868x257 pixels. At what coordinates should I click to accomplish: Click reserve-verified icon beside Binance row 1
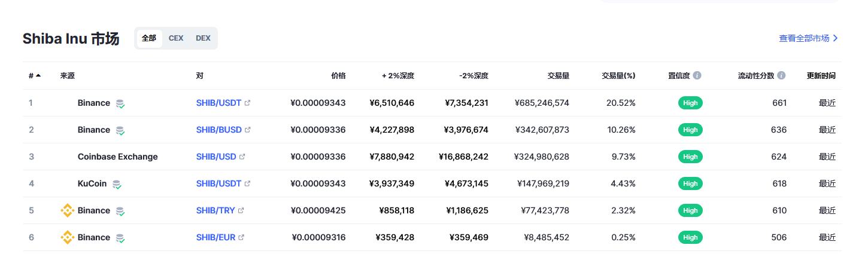coord(120,103)
